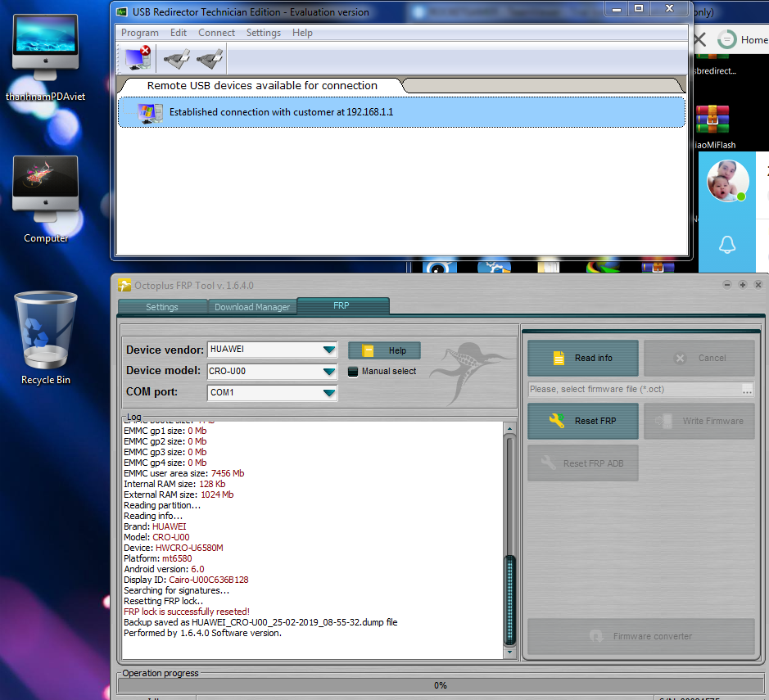Viewport: 769px width, 700px height.
Task: Expand the Device model dropdown
Action: pyautogui.click(x=329, y=372)
